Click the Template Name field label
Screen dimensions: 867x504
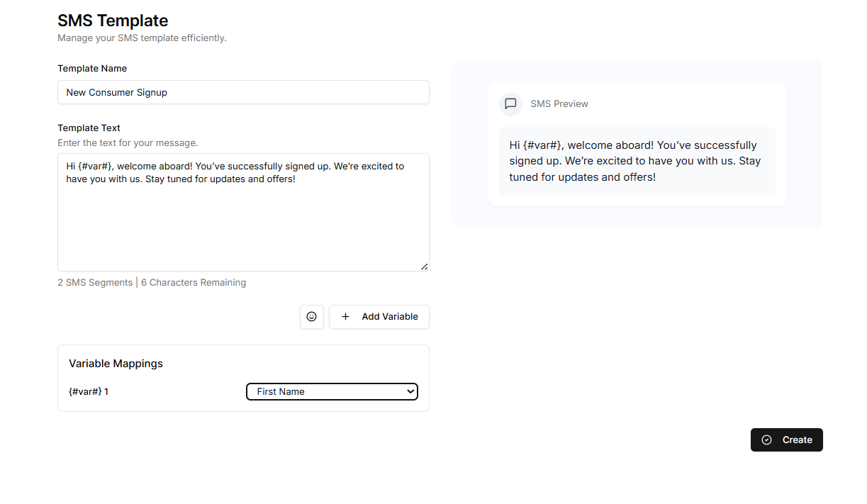(92, 69)
